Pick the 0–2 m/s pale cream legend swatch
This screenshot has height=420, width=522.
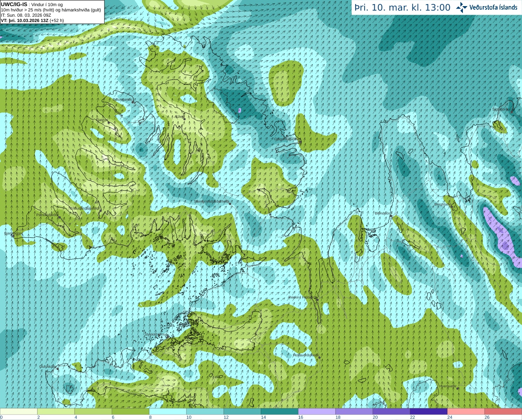(19, 411)
